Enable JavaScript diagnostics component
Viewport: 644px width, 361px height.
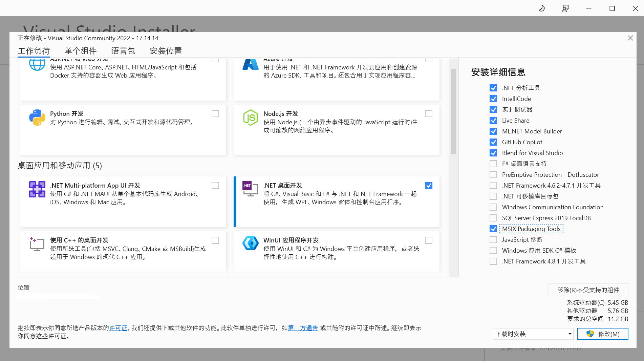coord(493,240)
